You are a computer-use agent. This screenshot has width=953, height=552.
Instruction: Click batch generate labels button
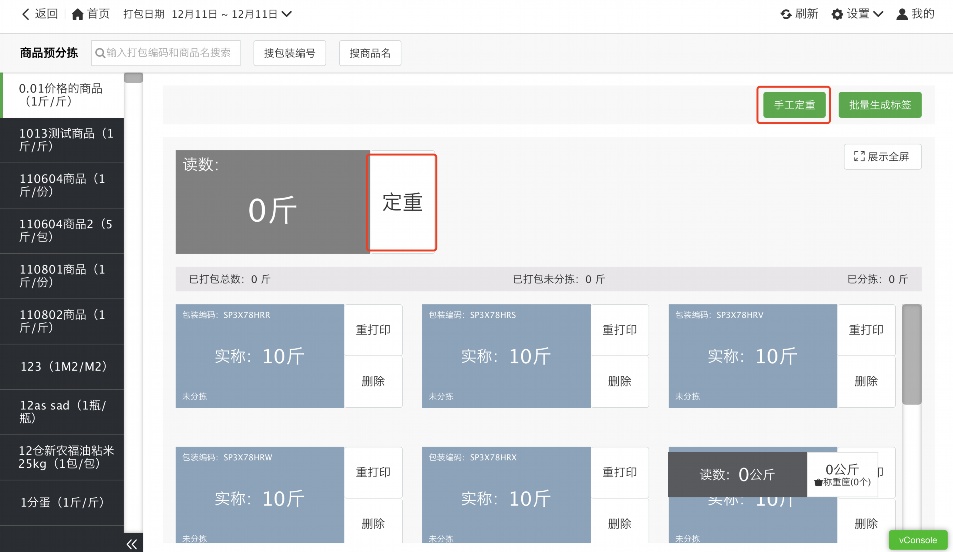tap(879, 105)
